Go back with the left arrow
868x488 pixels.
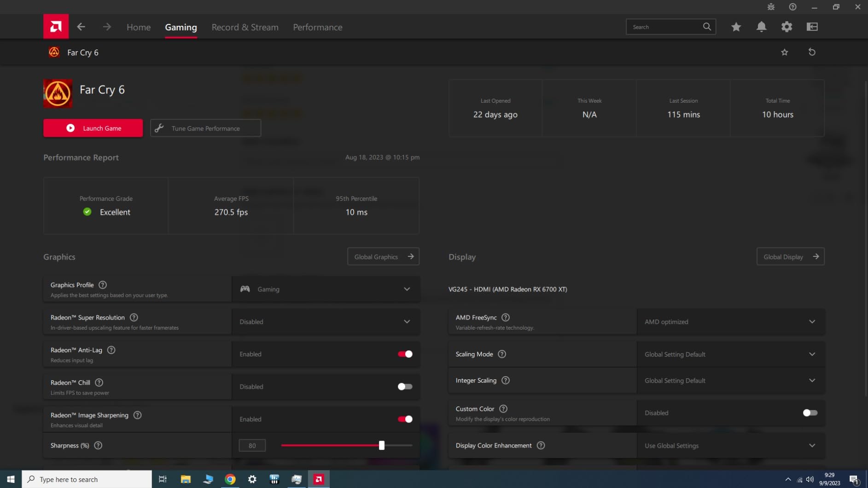click(x=81, y=27)
